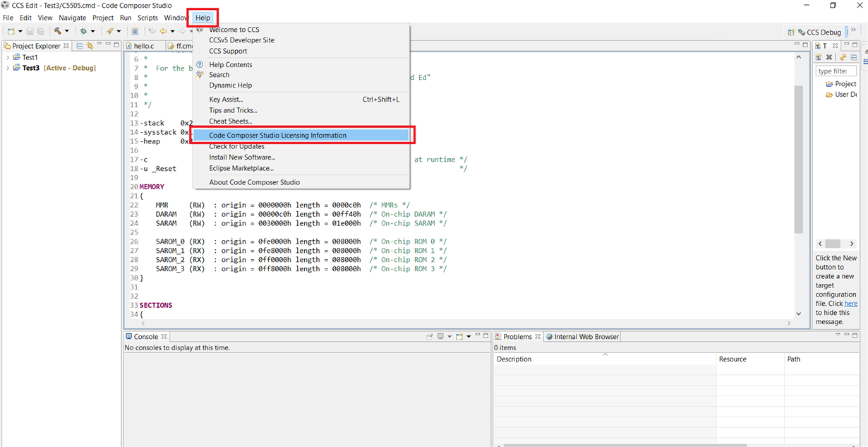The height and width of the screenshot is (447, 868).
Task: Choose Install New Software... entry
Action: point(301,157)
